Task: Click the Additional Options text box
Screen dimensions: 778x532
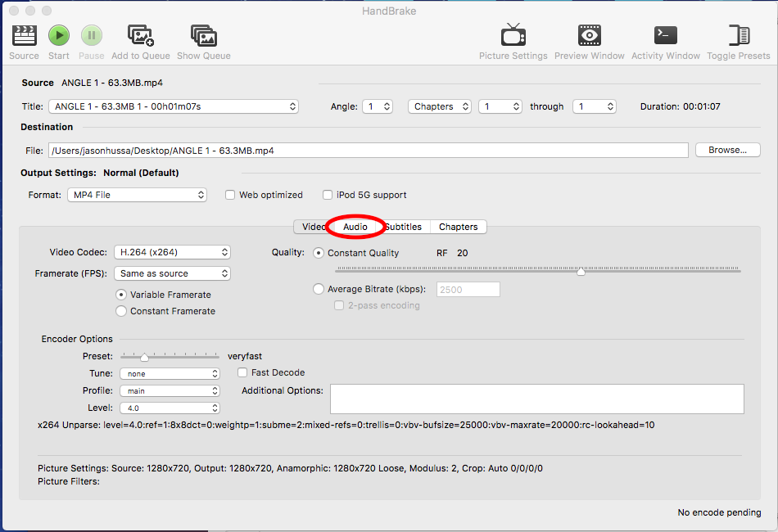Action: pos(537,399)
